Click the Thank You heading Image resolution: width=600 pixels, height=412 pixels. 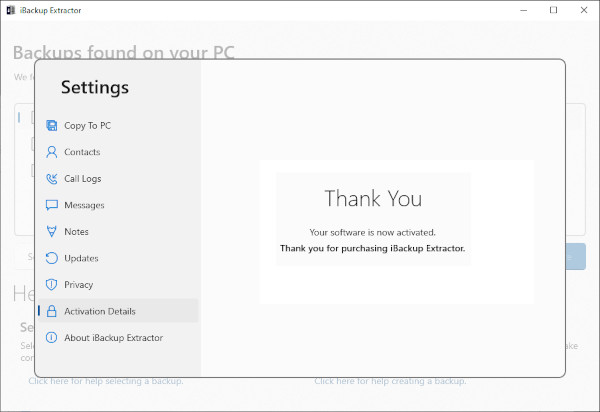pos(373,198)
